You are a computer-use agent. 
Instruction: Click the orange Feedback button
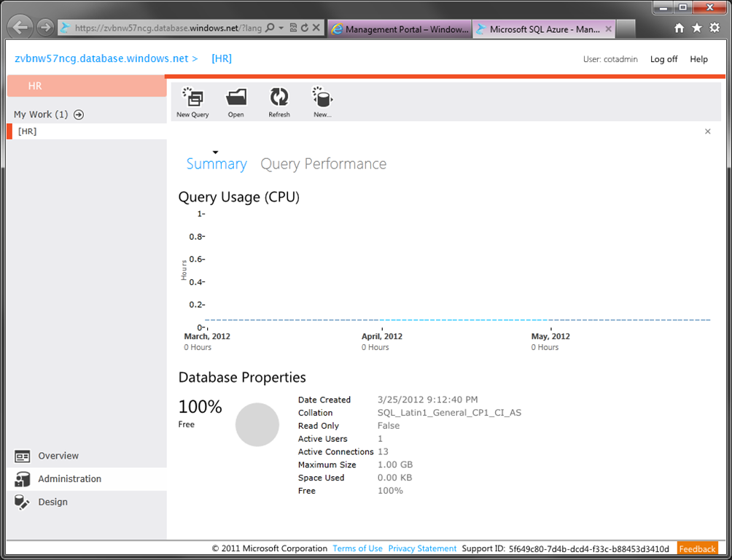(x=696, y=549)
